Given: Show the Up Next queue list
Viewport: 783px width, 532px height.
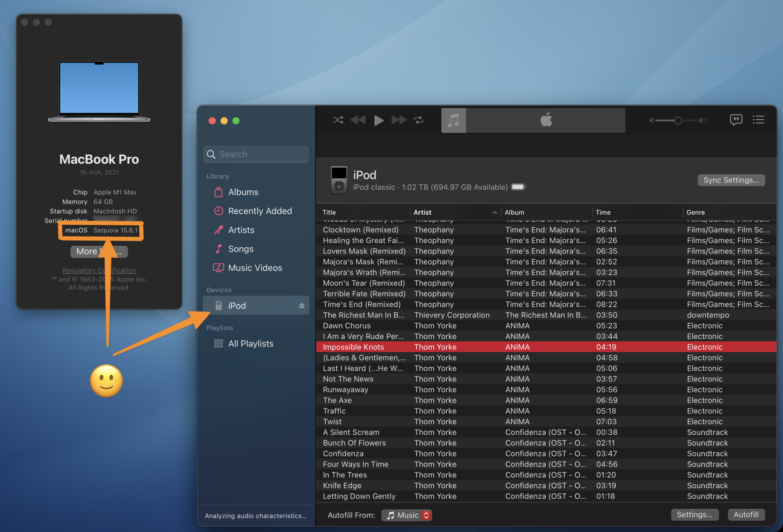Looking at the screenshot, I should [758, 120].
